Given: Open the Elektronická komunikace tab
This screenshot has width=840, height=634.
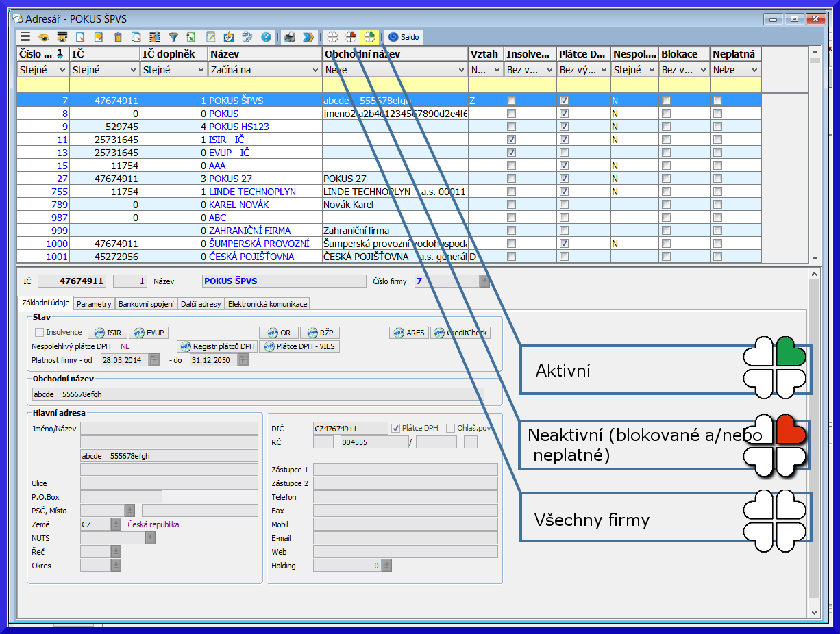Looking at the screenshot, I should 267,303.
